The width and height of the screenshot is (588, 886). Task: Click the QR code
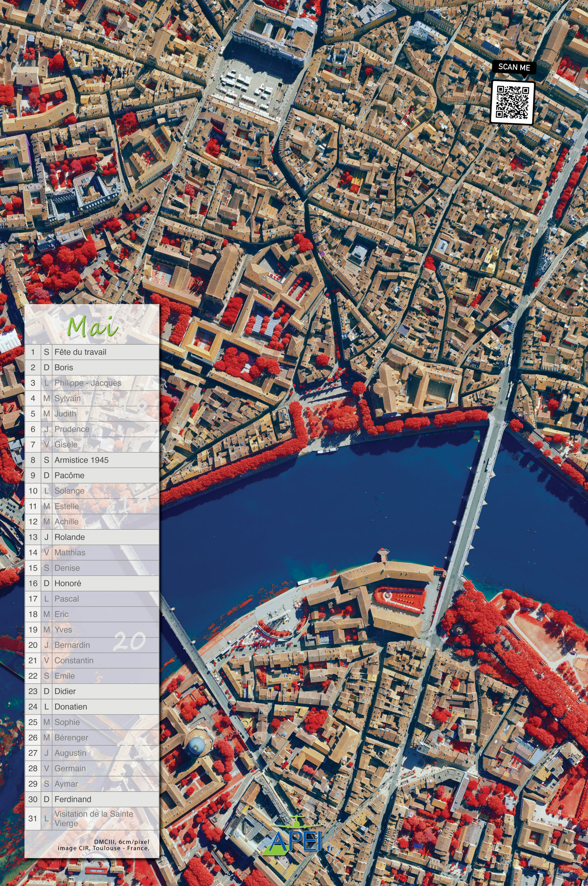[512, 102]
